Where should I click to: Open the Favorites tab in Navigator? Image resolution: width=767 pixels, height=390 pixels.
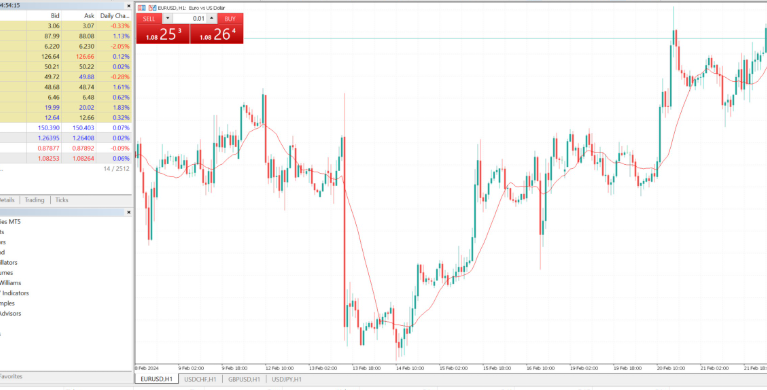point(10,376)
